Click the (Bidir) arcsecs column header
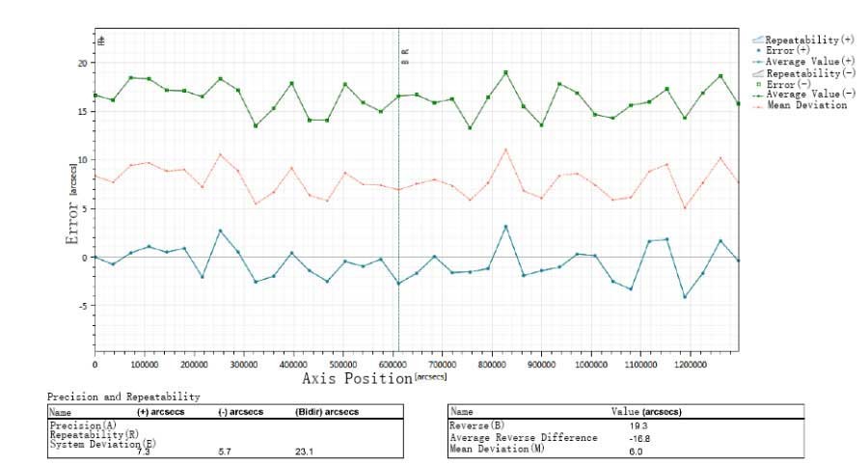This screenshot has width=868, height=465. [327, 412]
